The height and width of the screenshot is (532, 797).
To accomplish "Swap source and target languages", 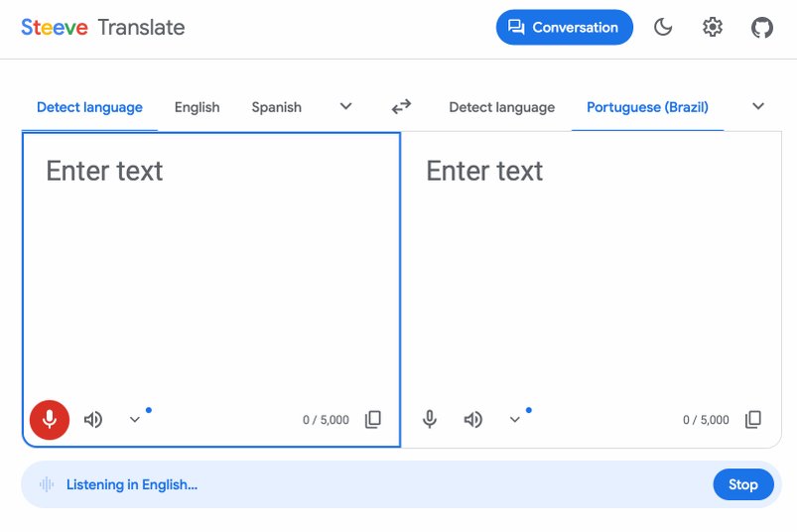I will [x=401, y=107].
